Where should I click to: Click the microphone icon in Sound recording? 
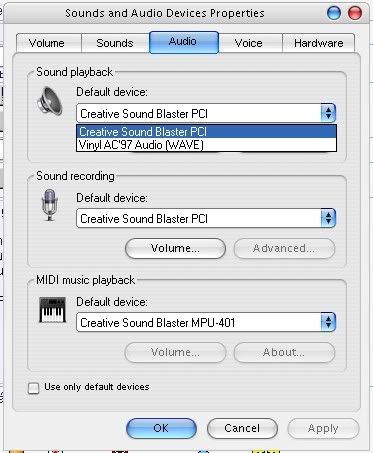pos(49,205)
